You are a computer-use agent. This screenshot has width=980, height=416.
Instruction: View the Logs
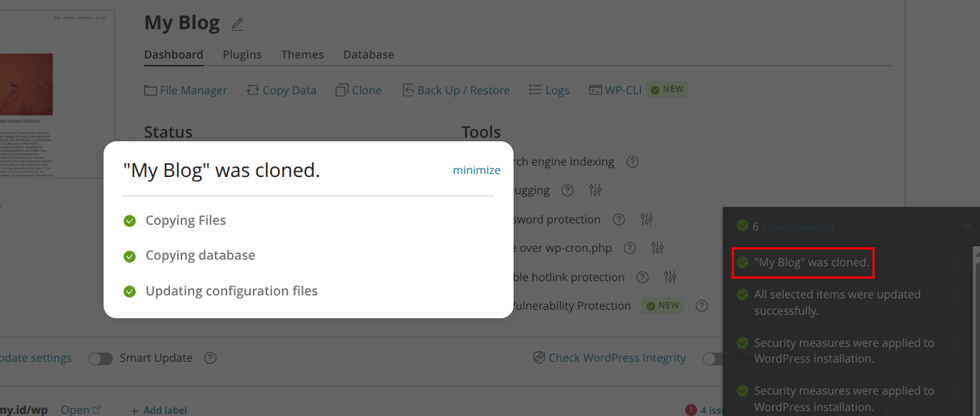tap(549, 90)
